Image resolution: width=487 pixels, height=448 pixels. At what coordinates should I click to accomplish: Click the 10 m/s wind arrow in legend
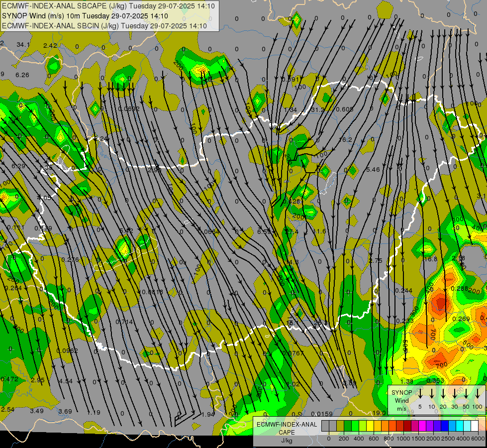coord(432,394)
